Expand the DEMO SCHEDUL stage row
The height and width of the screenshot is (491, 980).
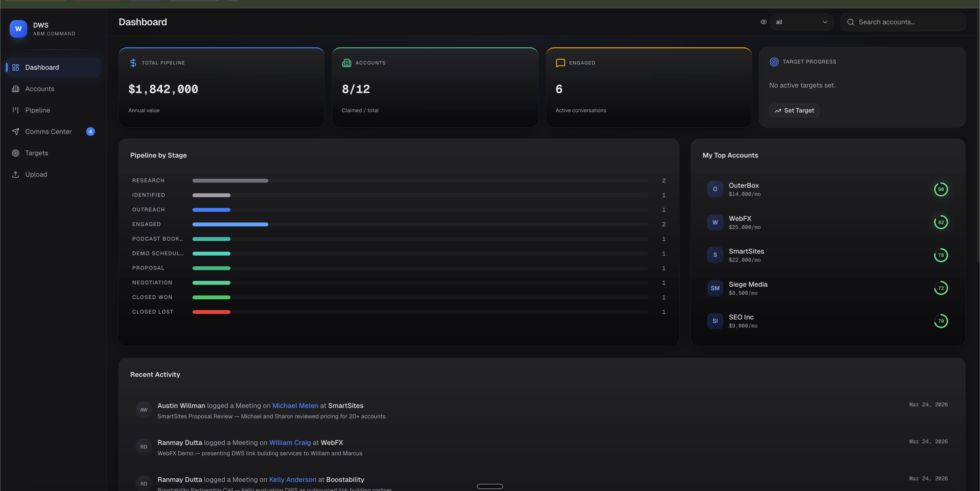157,253
